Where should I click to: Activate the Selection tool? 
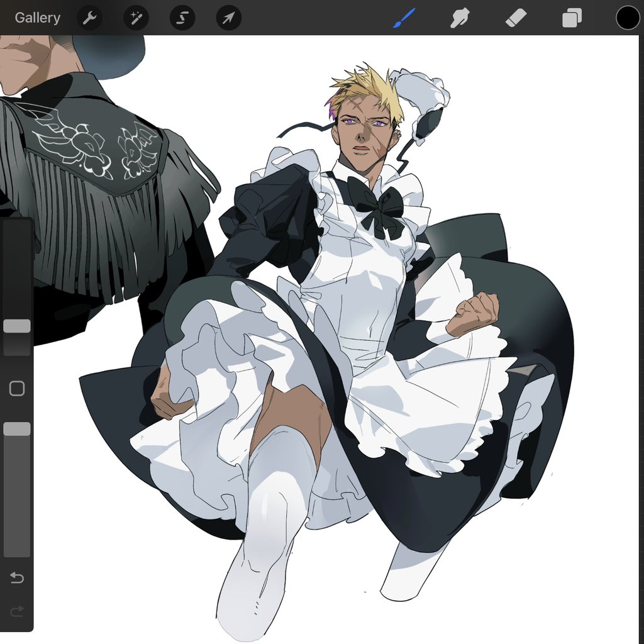182,18
